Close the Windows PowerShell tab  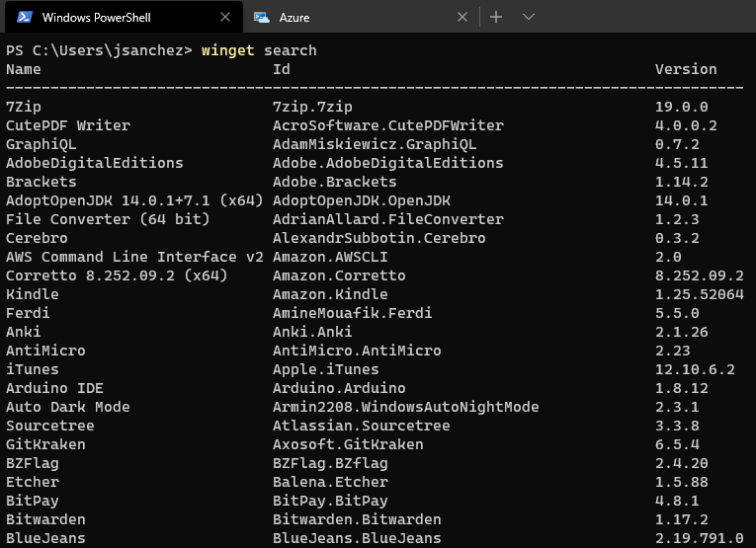(225, 17)
